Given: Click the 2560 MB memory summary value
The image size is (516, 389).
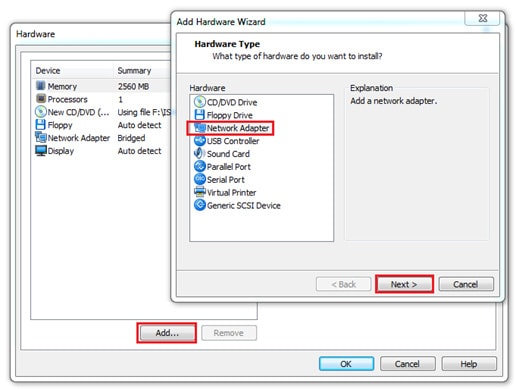Looking at the screenshot, I should click(133, 86).
